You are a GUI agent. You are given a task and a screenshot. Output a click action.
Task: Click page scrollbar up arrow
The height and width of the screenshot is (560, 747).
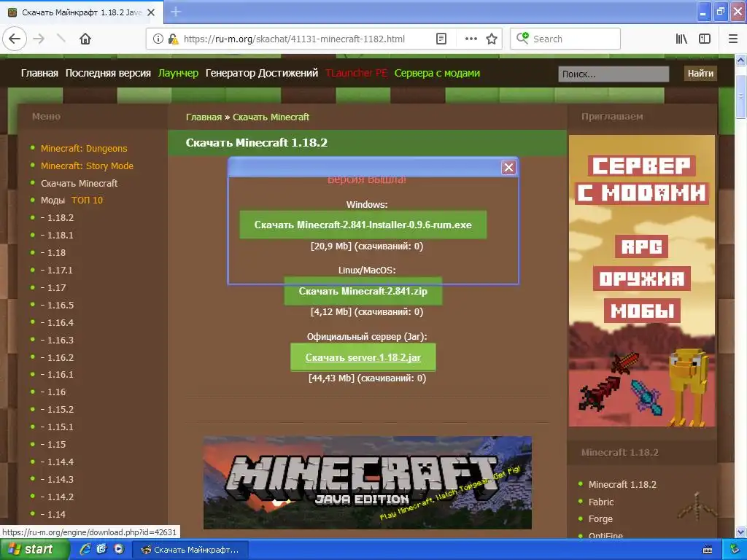(741, 60)
